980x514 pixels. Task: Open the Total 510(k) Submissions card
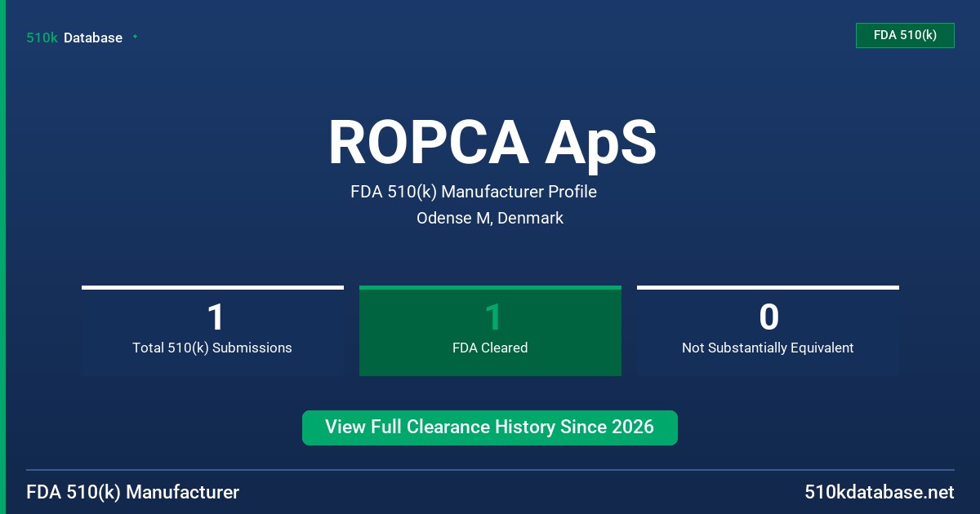point(212,330)
